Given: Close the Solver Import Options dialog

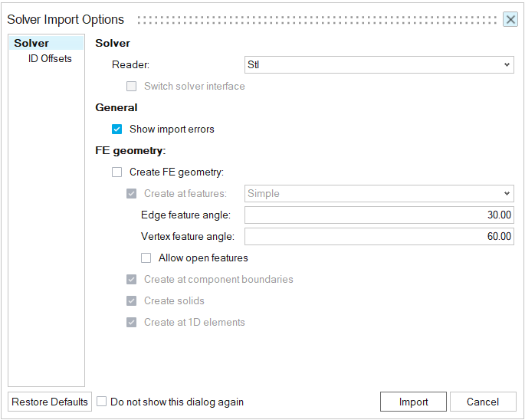Looking at the screenshot, I should pos(510,19).
